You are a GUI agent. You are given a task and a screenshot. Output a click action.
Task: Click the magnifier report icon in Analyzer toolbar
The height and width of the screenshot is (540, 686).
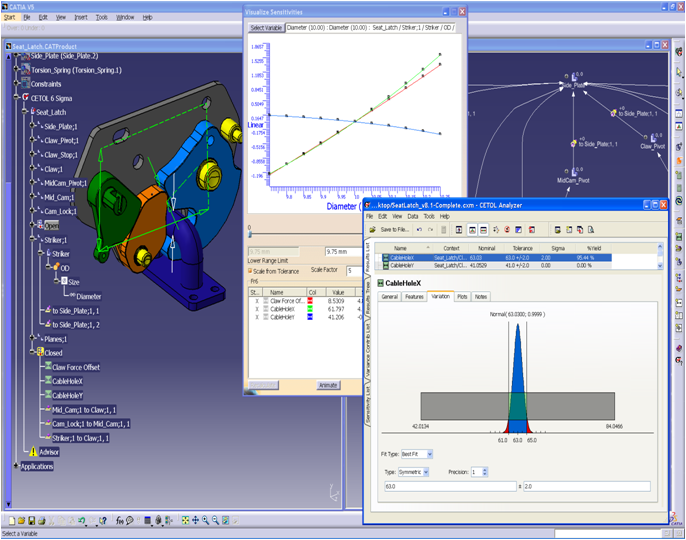(x=591, y=230)
